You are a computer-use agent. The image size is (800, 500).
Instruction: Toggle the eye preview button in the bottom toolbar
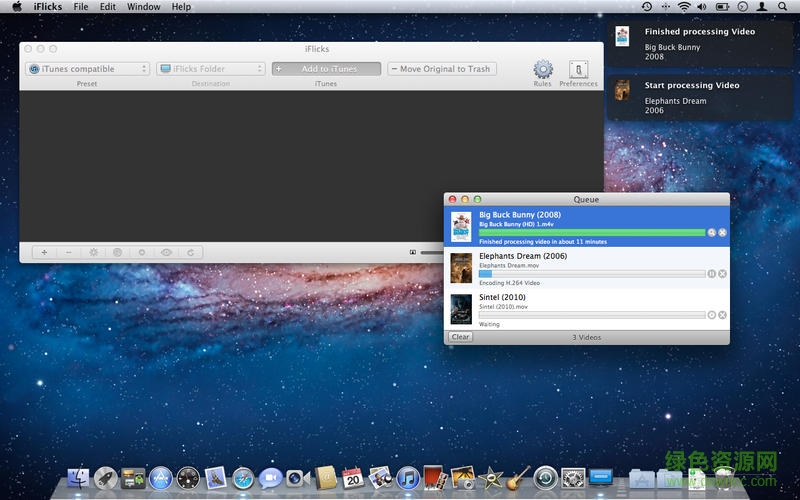click(166, 253)
